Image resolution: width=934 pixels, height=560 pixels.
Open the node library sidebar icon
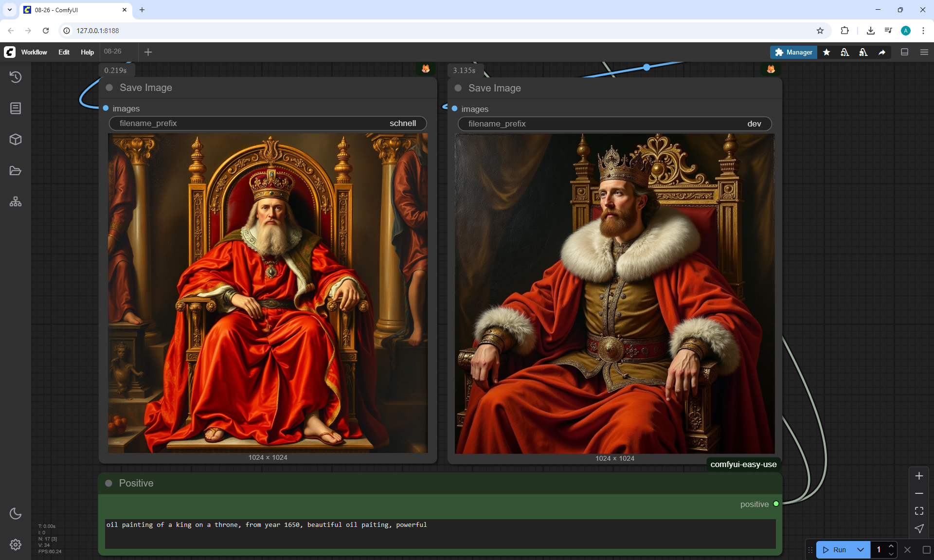[x=16, y=108]
